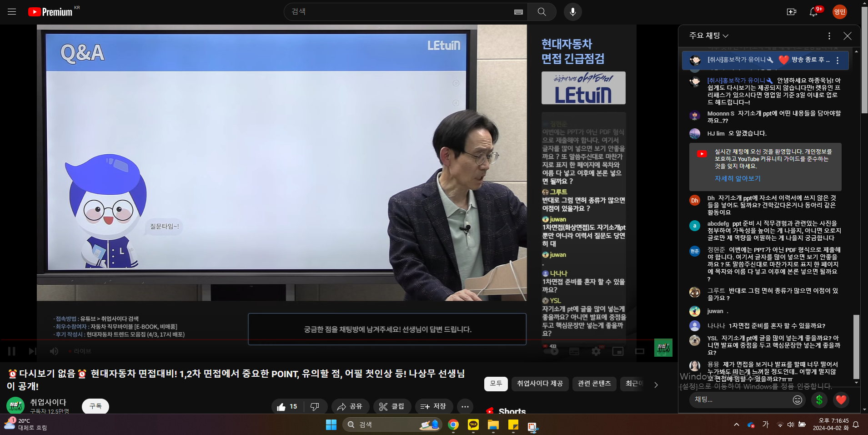Click the abcdefg chat avatar
Screen dimensions: 868x435
tap(695, 226)
